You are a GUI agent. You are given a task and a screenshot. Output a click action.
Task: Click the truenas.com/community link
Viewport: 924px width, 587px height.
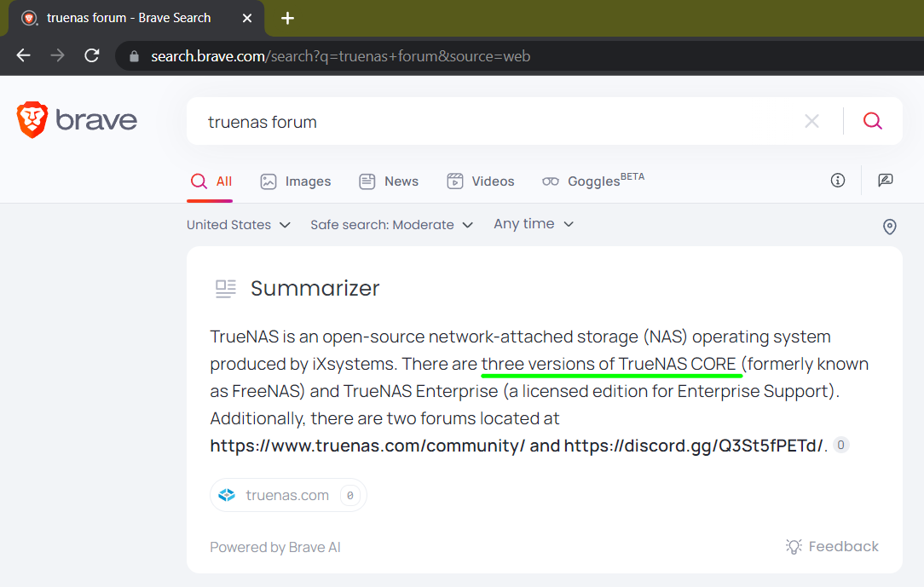point(367,446)
